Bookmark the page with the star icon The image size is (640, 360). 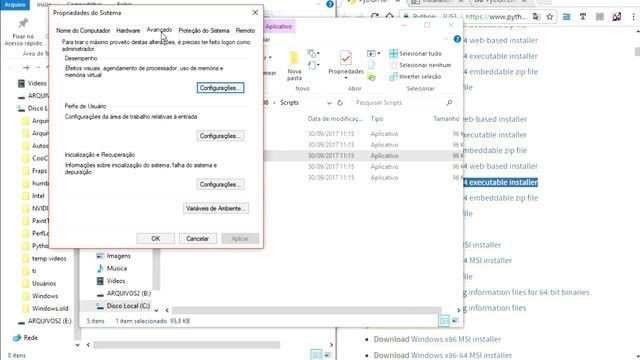[x=550, y=17]
